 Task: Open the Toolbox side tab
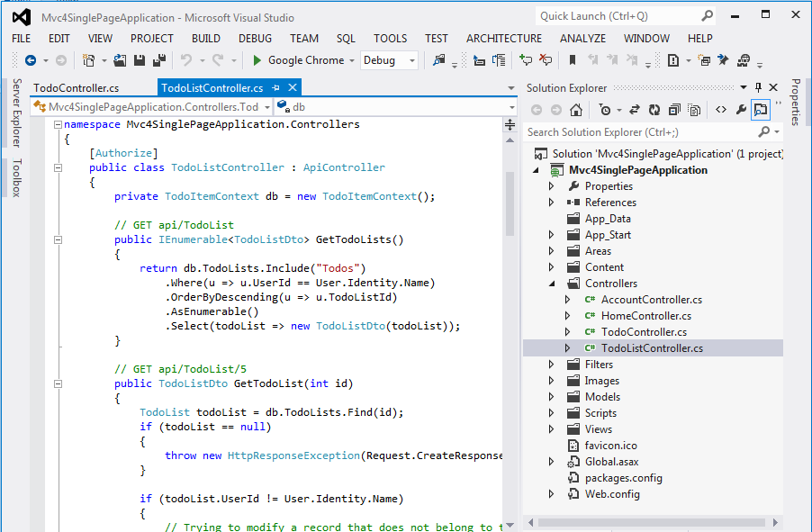point(16,177)
